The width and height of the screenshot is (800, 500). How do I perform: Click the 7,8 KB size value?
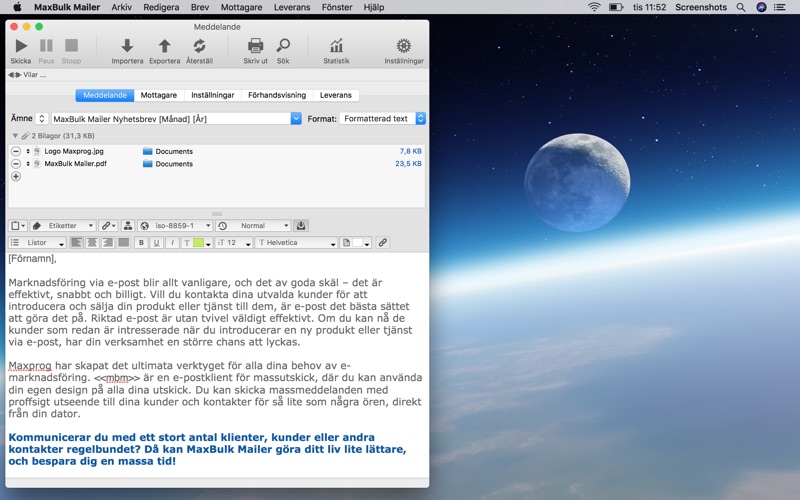411,151
